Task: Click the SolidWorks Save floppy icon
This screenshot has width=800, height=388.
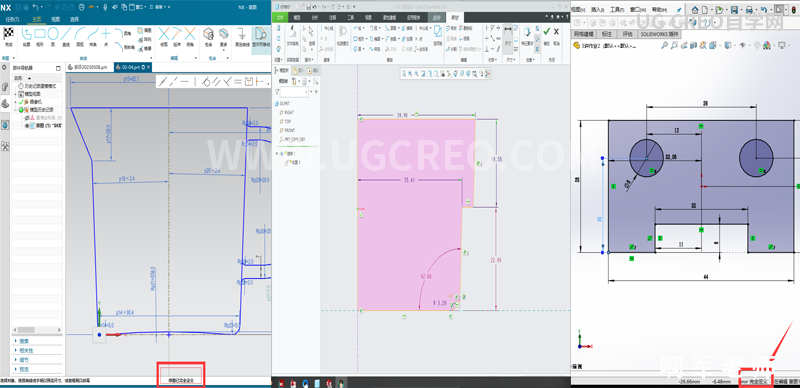Action: click(733, 10)
